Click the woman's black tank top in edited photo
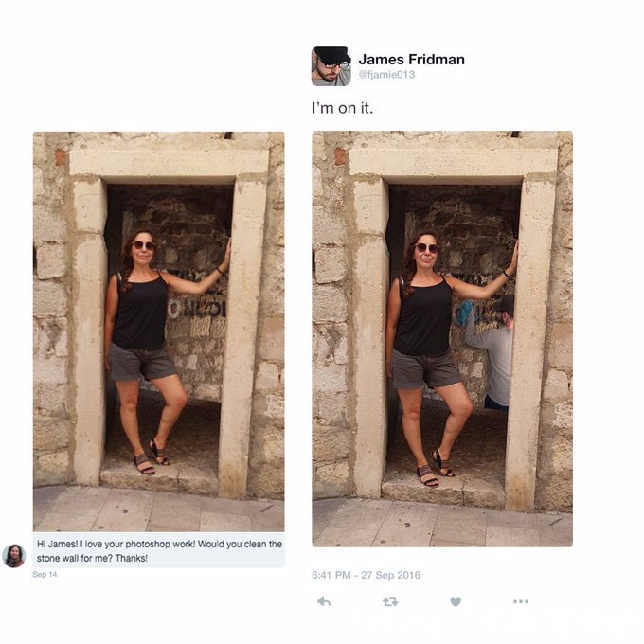Viewport: 644px width, 644px height. (x=424, y=316)
